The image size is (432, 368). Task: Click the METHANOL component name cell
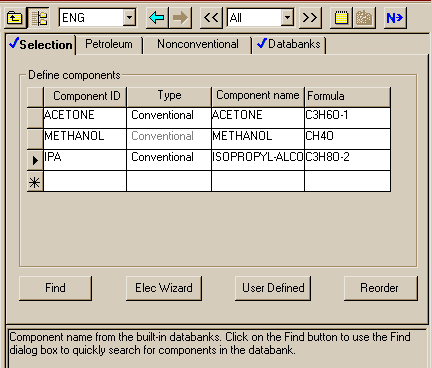(x=258, y=139)
